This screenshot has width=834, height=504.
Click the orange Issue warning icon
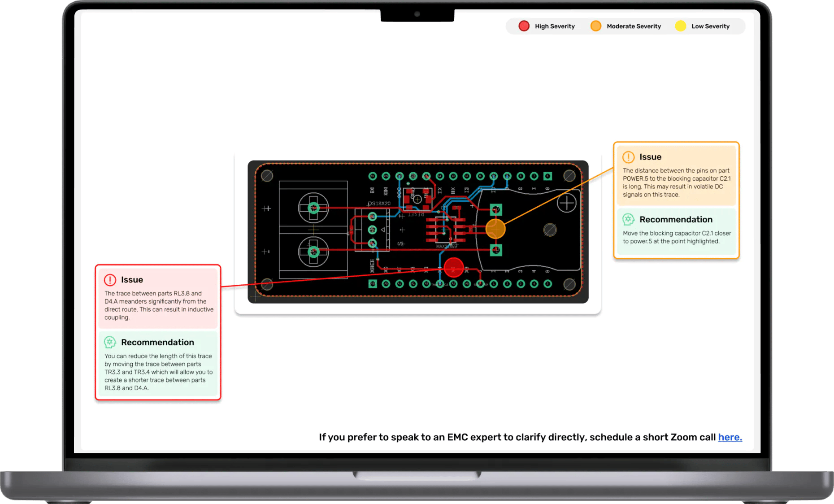pyautogui.click(x=628, y=157)
